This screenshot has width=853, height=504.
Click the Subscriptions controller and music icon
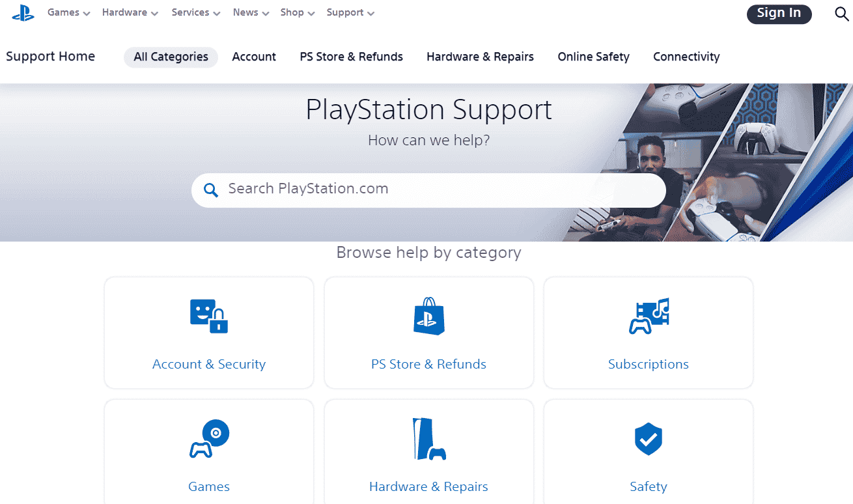click(x=649, y=316)
